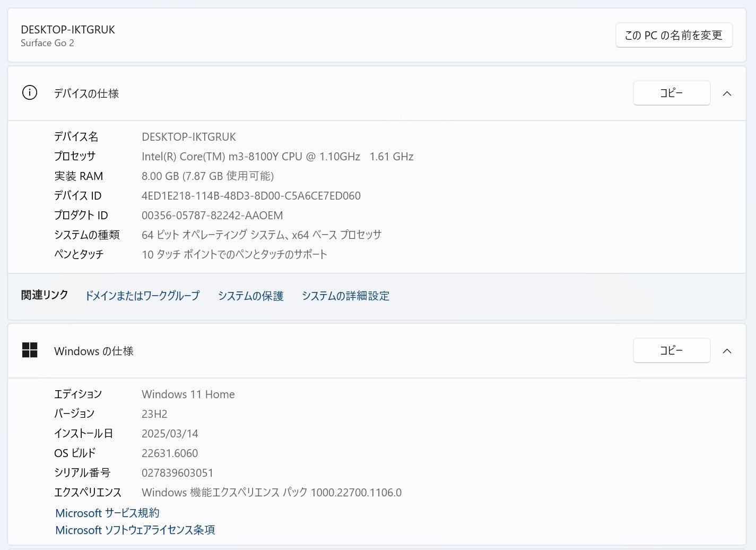This screenshot has height=550, width=756.
Task: Collapse the Windows の仕様 section chevron
Action: pos(727,351)
